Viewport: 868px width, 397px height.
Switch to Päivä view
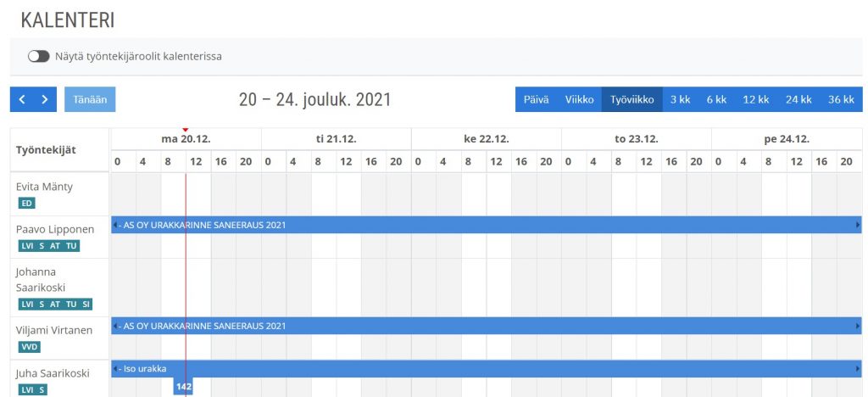click(536, 99)
